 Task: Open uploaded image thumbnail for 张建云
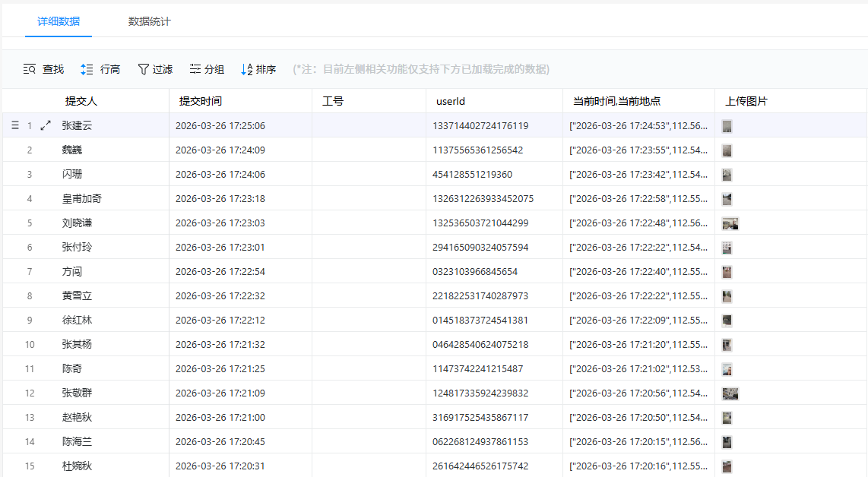pos(727,126)
